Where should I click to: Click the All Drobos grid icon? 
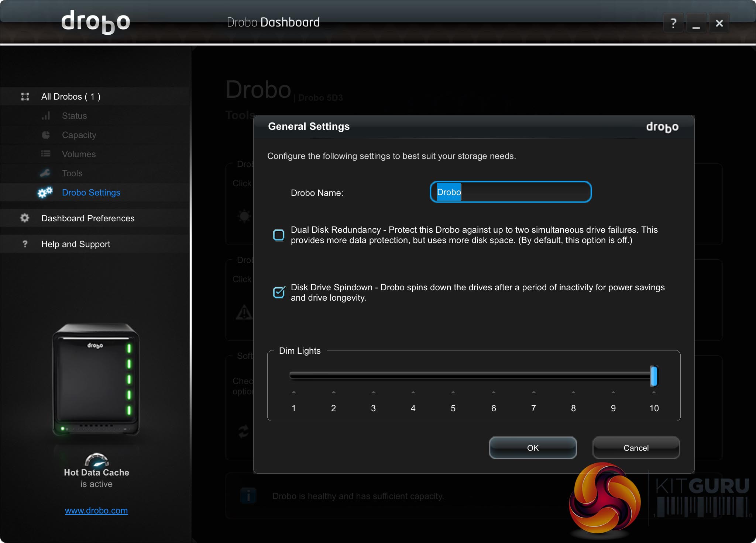coord(25,97)
